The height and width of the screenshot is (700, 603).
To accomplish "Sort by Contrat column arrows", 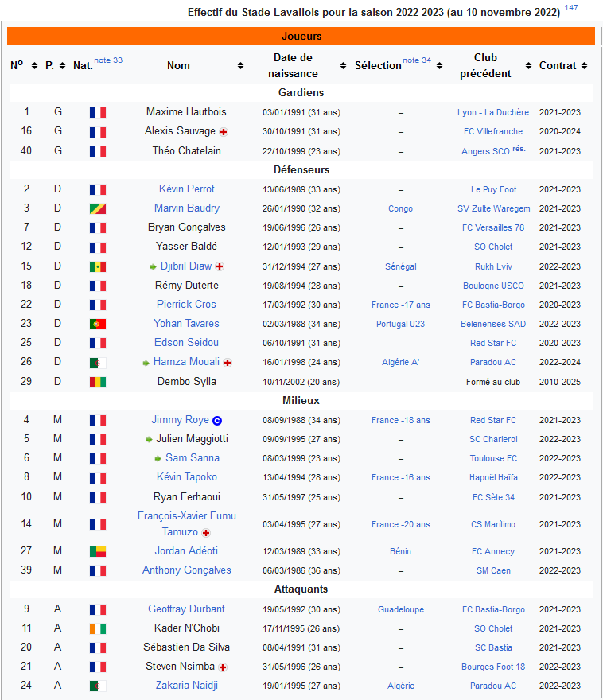I will pyautogui.click(x=584, y=66).
